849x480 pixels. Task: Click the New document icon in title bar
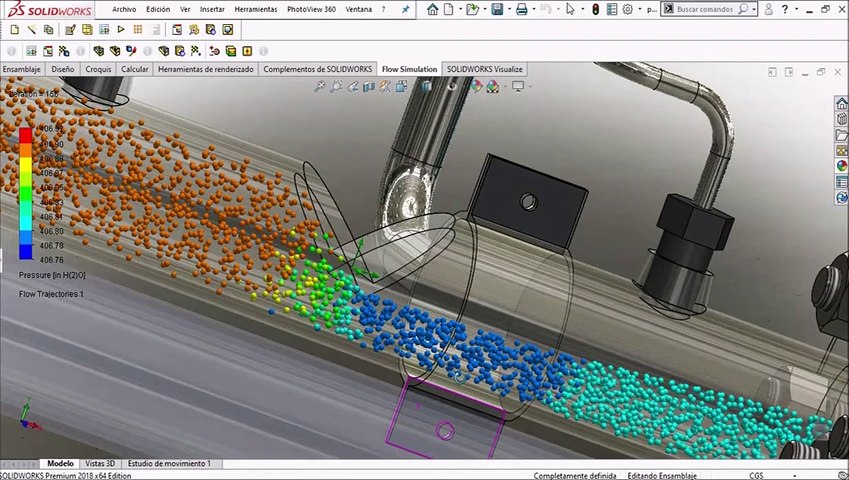(x=448, y=9)
